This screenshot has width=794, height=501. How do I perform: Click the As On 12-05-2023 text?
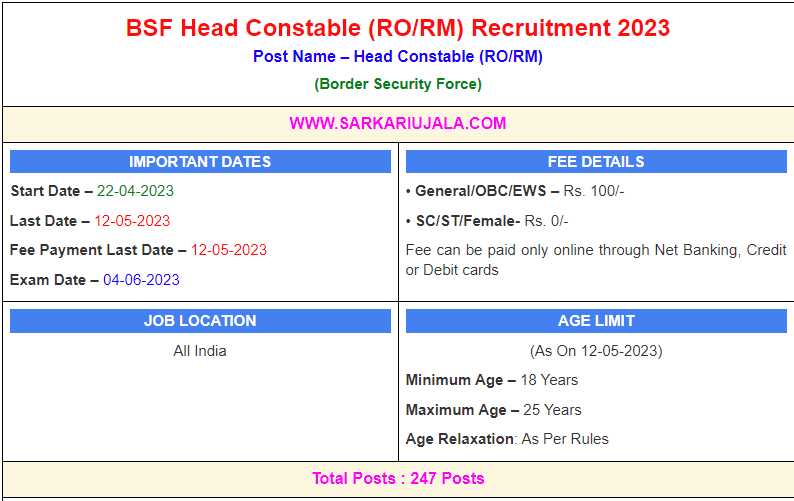tap(596, 351)
